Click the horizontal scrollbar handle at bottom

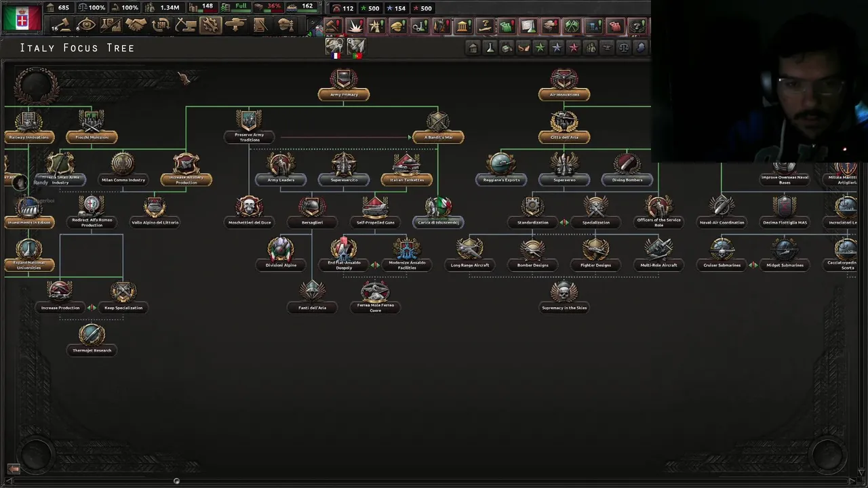pyautogui.click(x=176, y=481)
